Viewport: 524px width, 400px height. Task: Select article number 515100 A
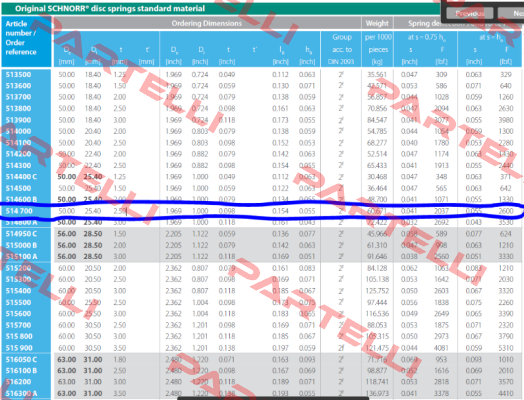[21, 256]
